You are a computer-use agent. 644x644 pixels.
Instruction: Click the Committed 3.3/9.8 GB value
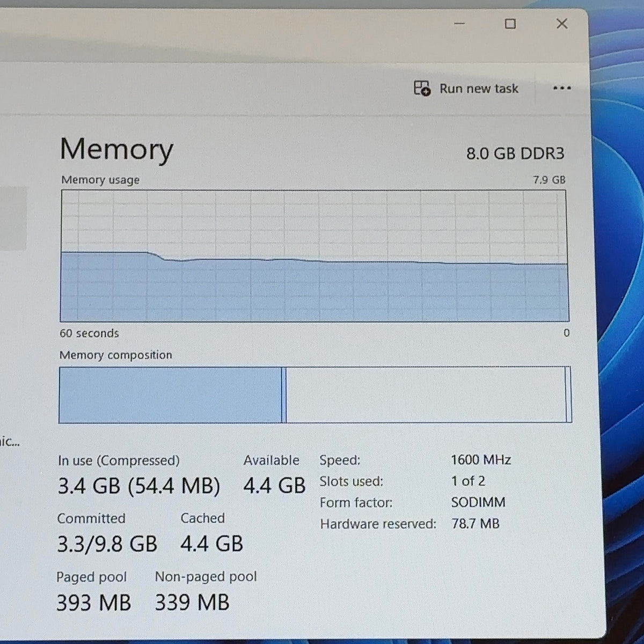coord(107,544)
